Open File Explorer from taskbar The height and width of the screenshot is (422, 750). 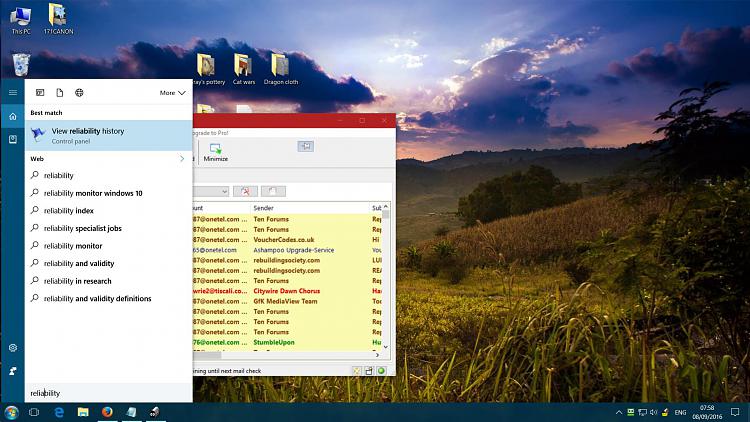coord(83,412)
